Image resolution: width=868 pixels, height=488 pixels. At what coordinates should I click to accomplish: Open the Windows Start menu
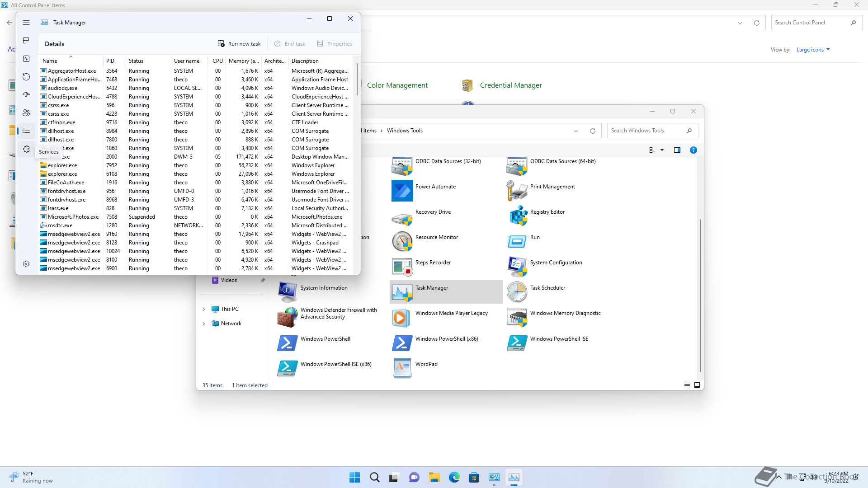tap(355, 477)
